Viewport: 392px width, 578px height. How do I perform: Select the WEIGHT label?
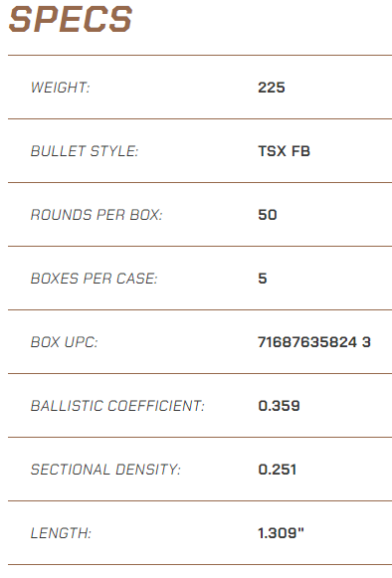pos(61,88)
